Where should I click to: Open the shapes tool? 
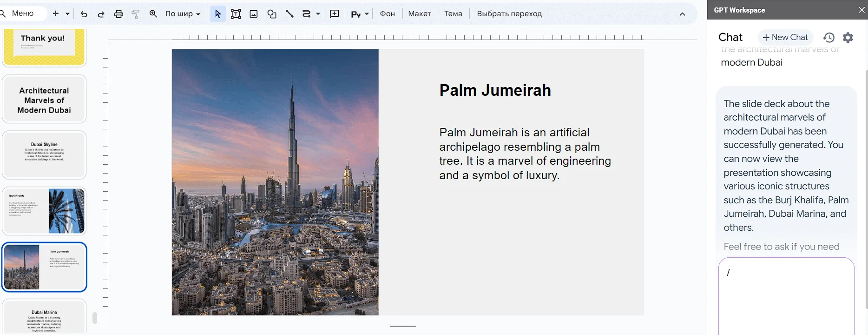272,14
